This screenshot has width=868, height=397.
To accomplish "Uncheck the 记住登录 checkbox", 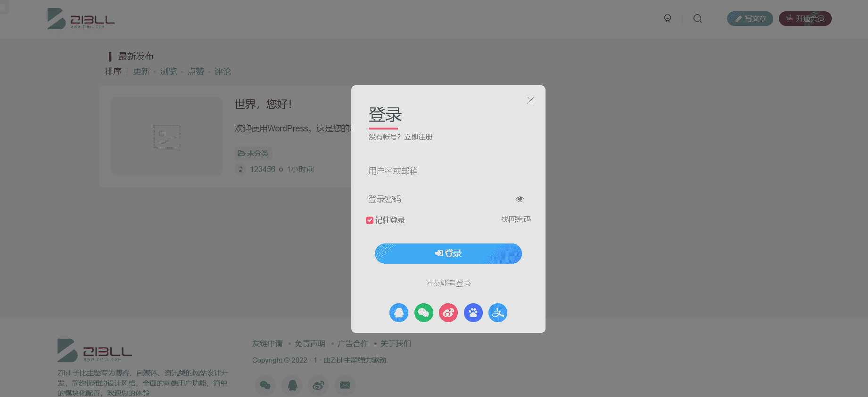I will [x=370, y=220].
